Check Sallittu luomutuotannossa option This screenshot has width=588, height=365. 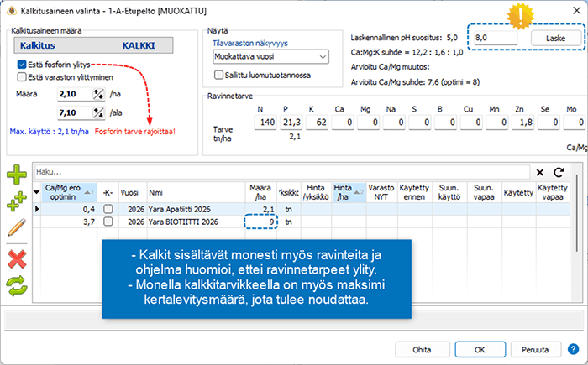[218, 75]
